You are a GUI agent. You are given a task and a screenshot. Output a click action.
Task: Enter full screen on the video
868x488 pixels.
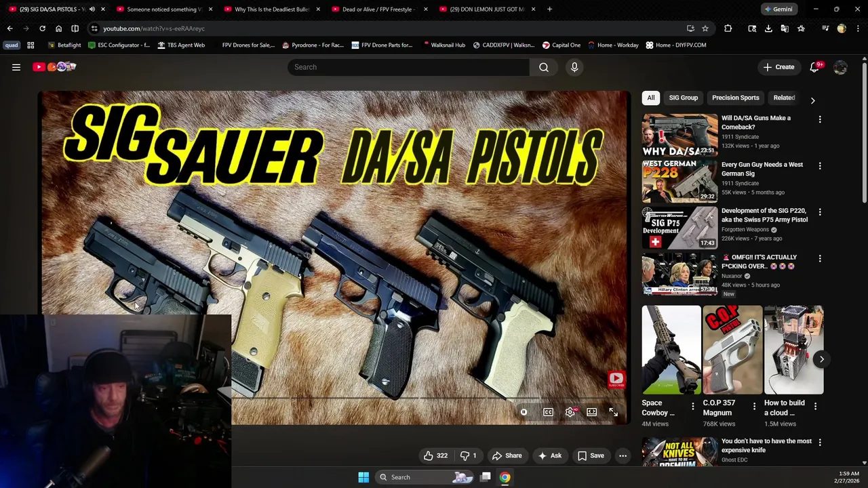[613, 412]
